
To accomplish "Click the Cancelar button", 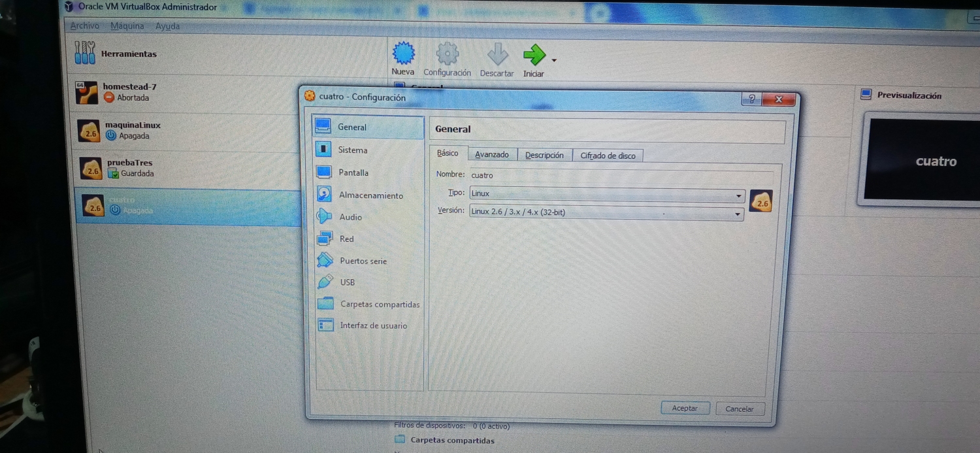I will pyautogui.click(x=740, y=409).
